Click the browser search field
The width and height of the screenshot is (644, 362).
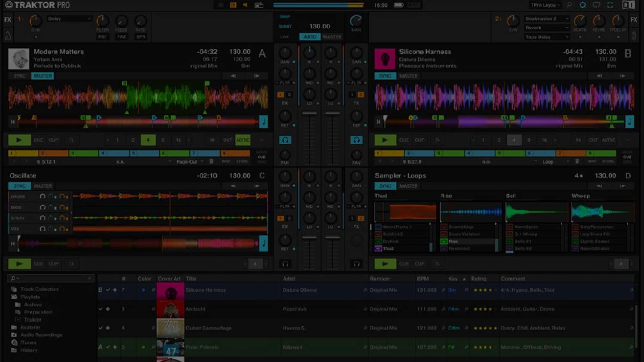pyautogui.click(x=50, y=279)
